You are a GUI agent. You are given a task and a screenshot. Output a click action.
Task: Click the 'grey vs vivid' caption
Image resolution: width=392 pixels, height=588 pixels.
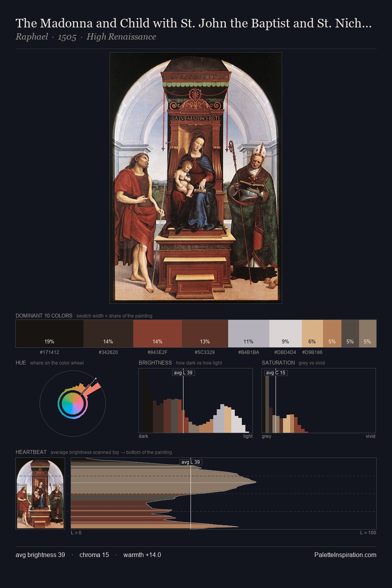[x=312, y=363]
